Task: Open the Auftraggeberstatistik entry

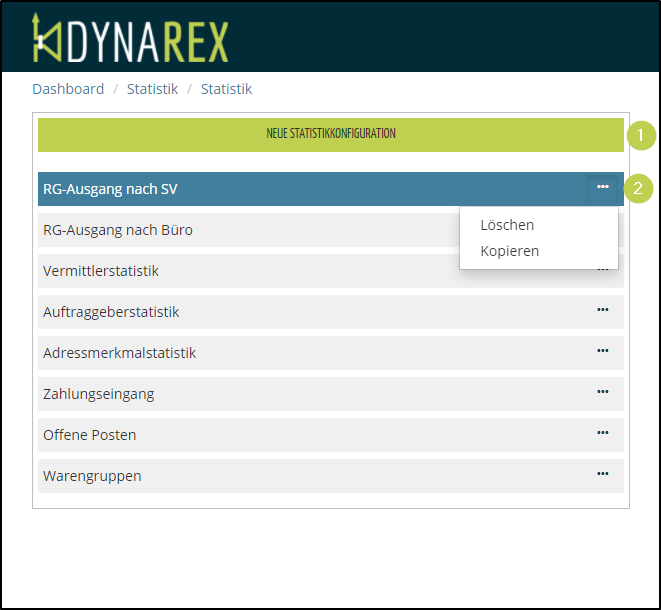Action: click(x=111, y=312)
